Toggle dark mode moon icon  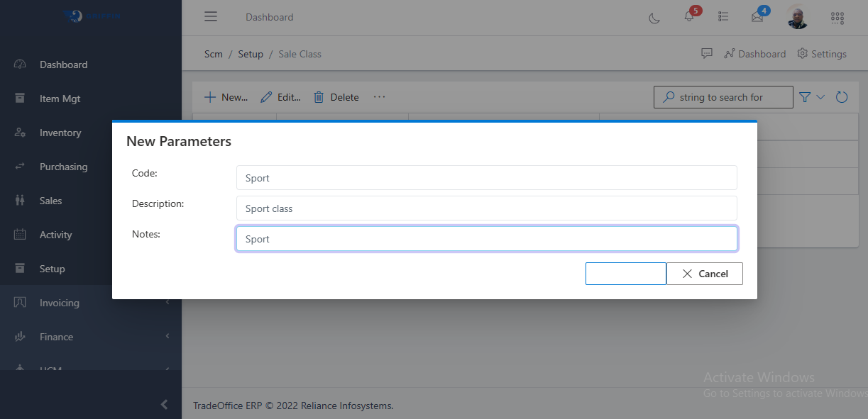(654, 18)
